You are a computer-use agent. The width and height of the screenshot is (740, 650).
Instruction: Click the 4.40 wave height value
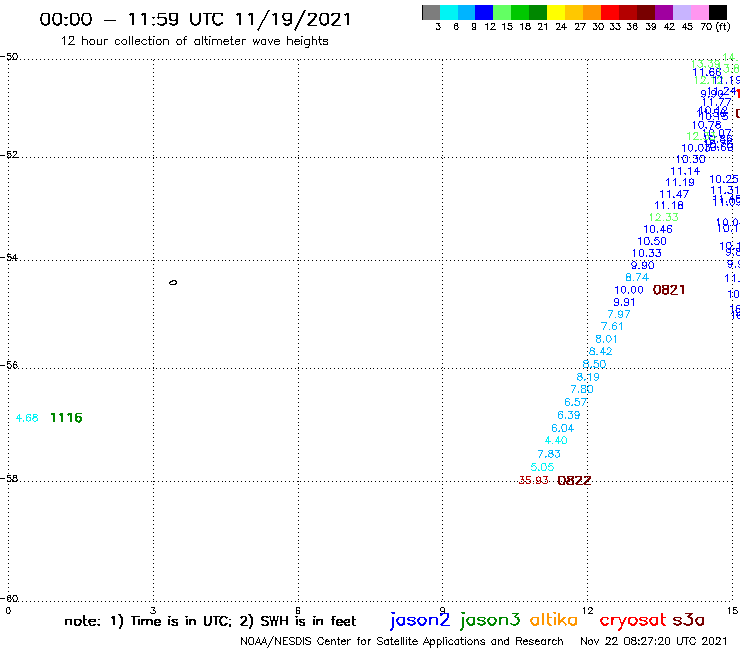(x=556, y=440)
